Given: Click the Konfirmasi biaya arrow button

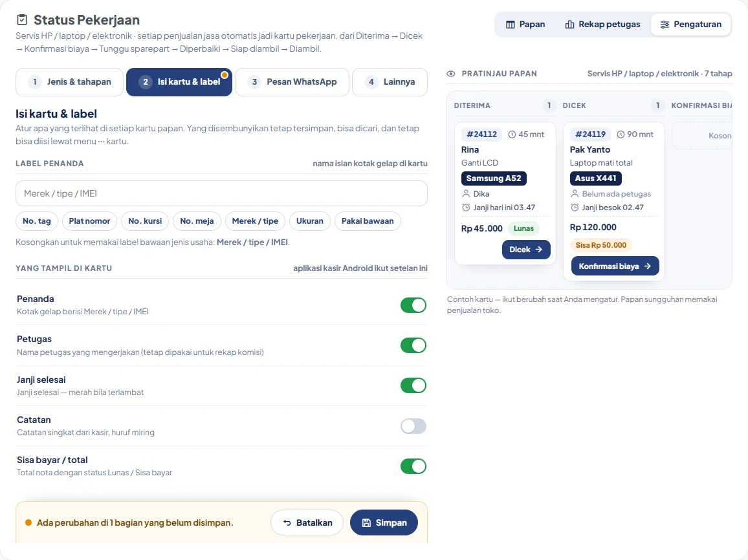Looking at the screenshot, I should [x=615, y=266].
